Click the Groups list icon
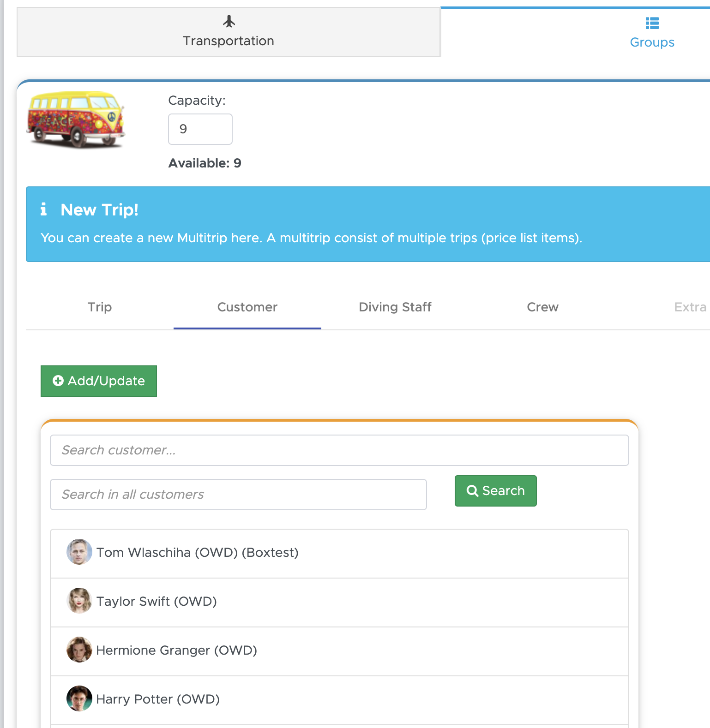Viewport: 710px width, 728px height. click(652, 23)
